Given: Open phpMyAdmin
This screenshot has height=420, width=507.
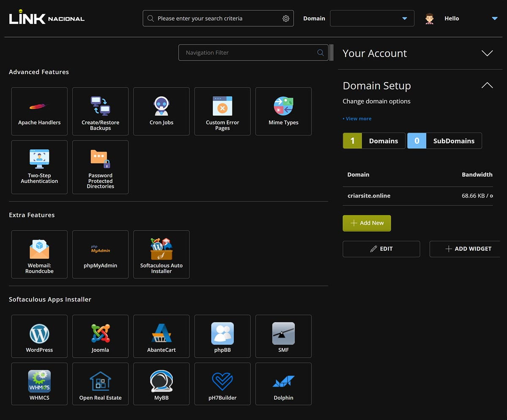Looking at the screenshot, I should click(100, 255).
